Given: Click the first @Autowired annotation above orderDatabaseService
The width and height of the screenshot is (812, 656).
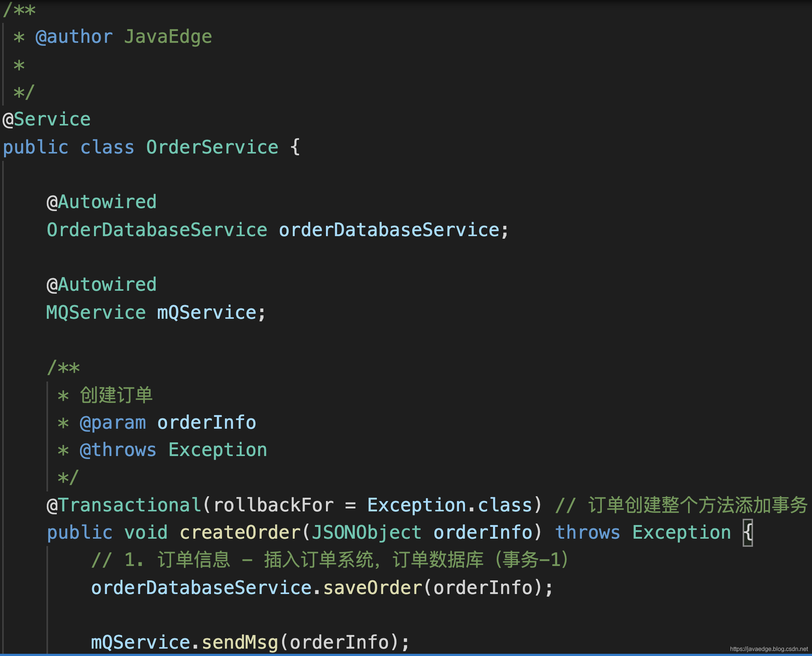Looking at the screenshot, I should click(x=101, y=202).
